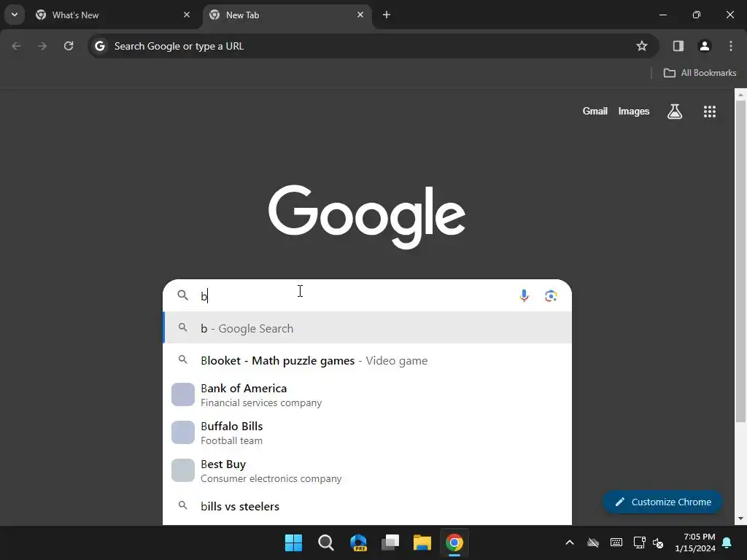Open the notifications bell icon

click(x=727, y=542)
